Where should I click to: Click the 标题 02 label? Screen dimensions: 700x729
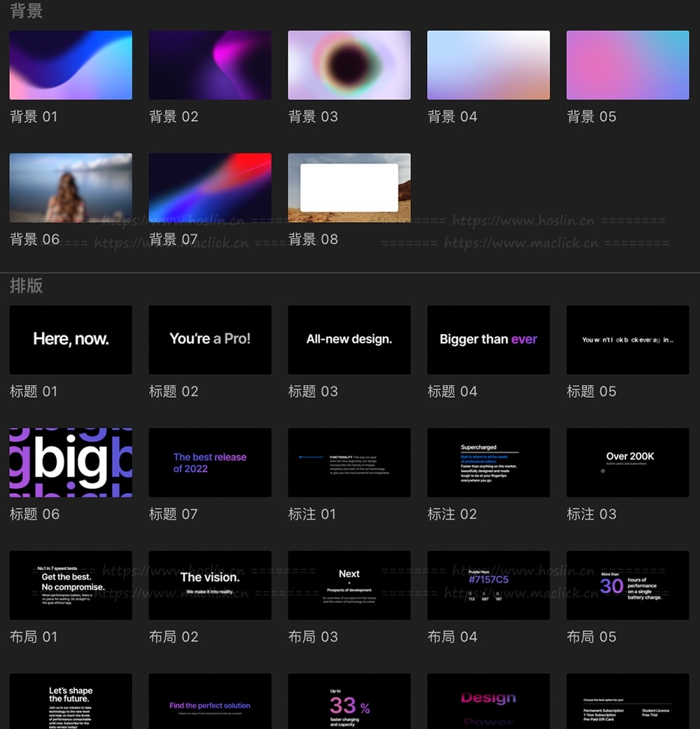pos(174,391)
